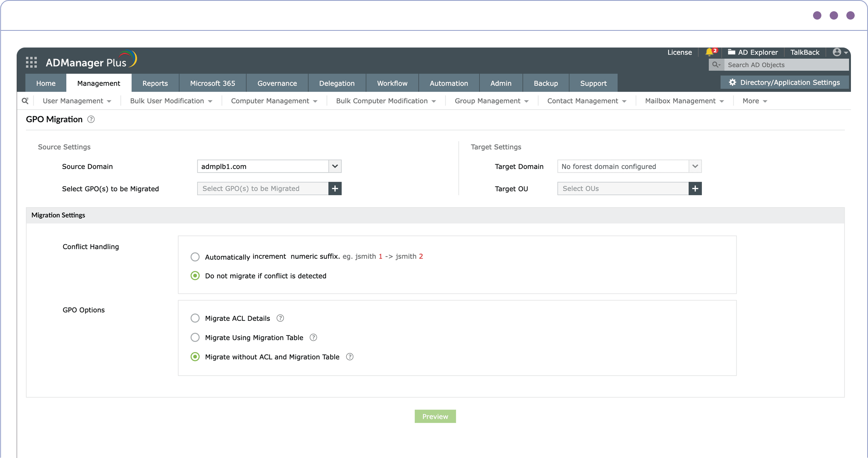
Task: Open the Automation tab
Action: tap(448, 83)
